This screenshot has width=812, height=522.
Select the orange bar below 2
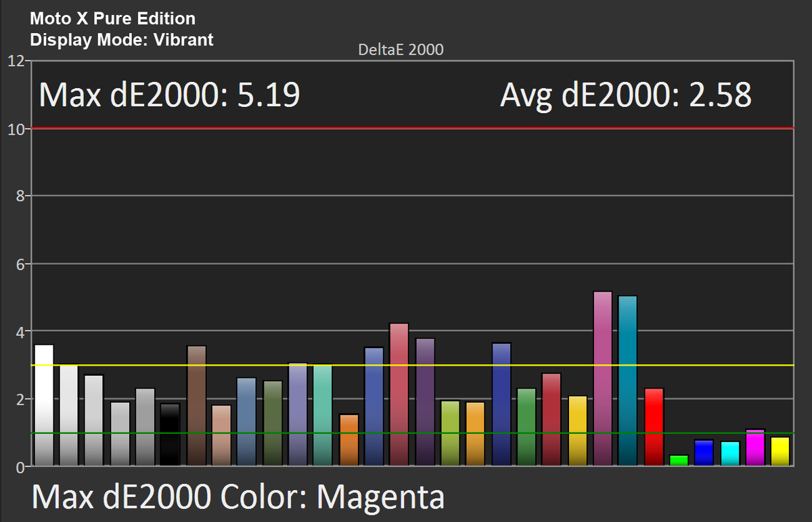coord(348,440)
